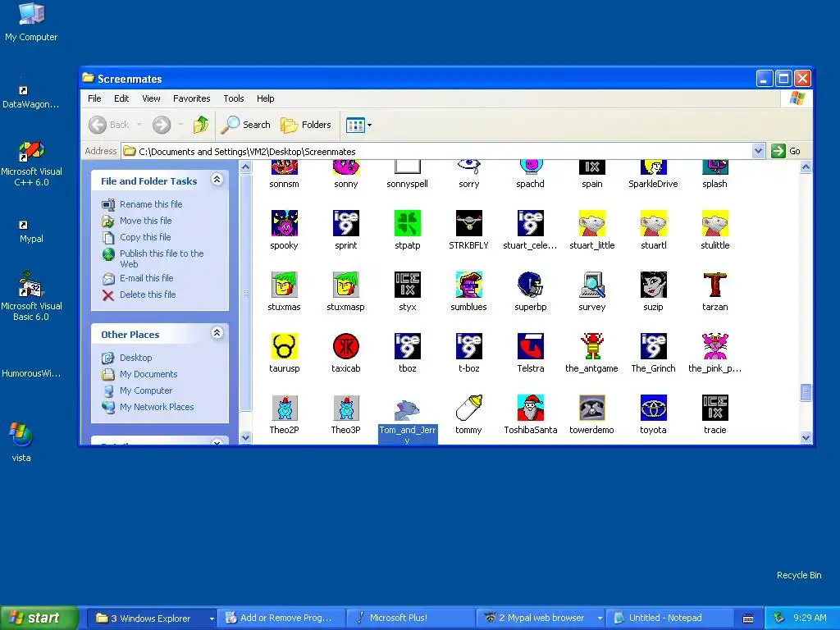This screenshot has width=840, height=630.
Task: Open the Help menu
Action: point(265,98)
